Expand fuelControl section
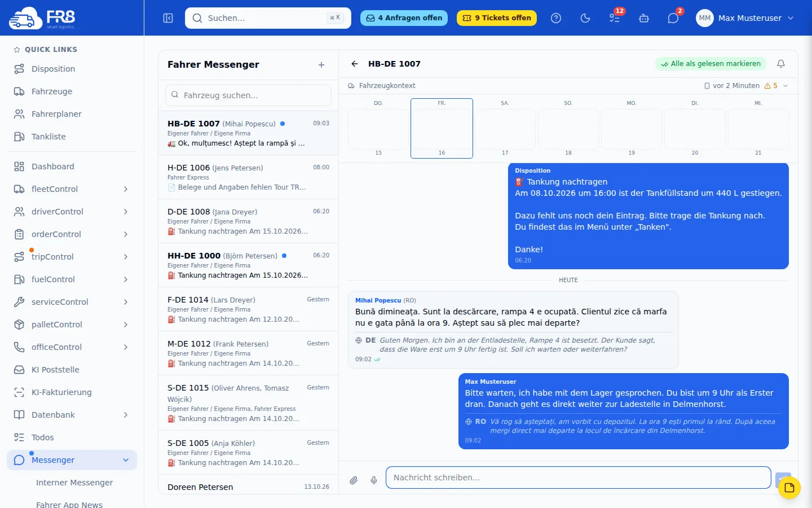The height and width of the screenshot is (508, 812). [x=72, y=279]
